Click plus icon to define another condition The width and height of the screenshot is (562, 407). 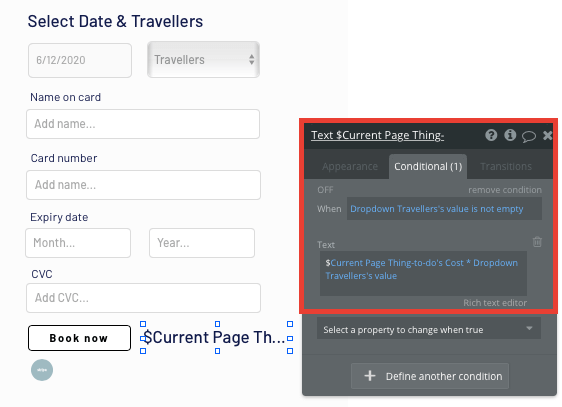pyautogui.click(x=370, y=376)
